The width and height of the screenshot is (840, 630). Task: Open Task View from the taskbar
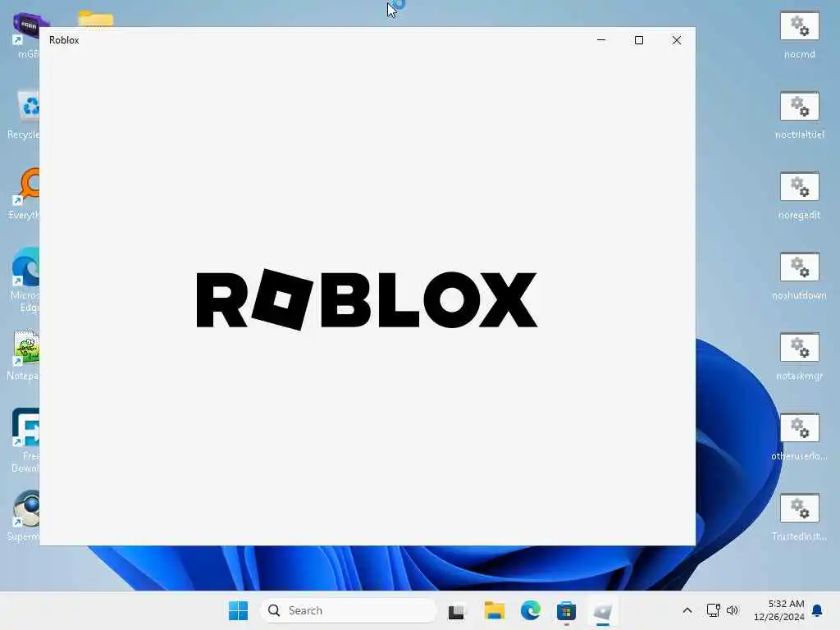click(456, 610)
